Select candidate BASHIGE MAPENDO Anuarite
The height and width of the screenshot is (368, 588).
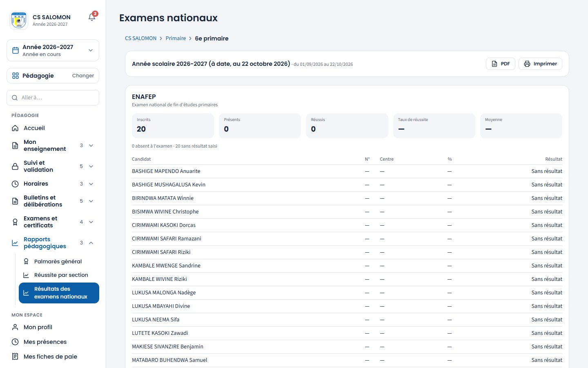click(x=166, y=171)
